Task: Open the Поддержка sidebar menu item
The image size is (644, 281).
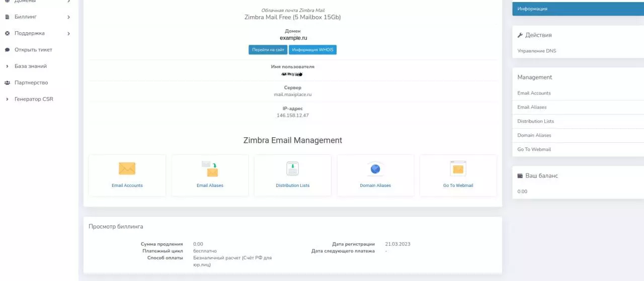Action: (30, 33)
